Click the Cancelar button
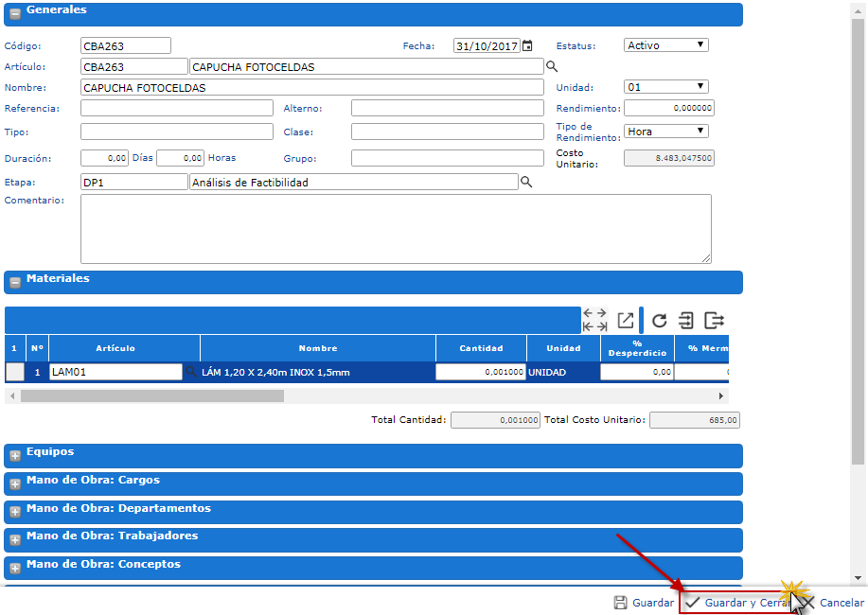Screen dimensions: 868x615 click(x=833, y=603)
